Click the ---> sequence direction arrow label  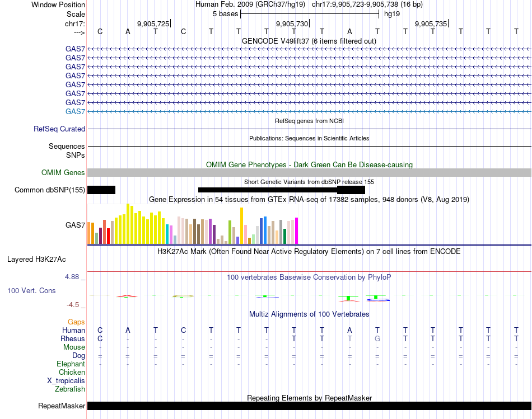click(79, 32)
